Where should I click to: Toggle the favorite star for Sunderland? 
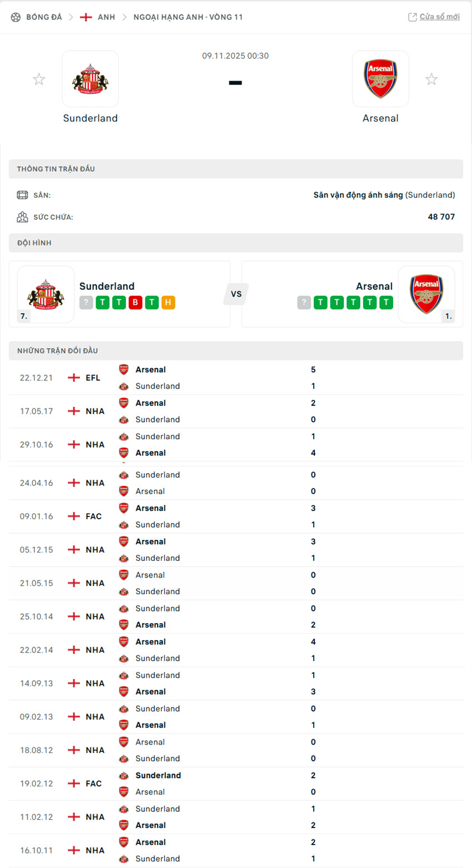[x=39, y=79]
